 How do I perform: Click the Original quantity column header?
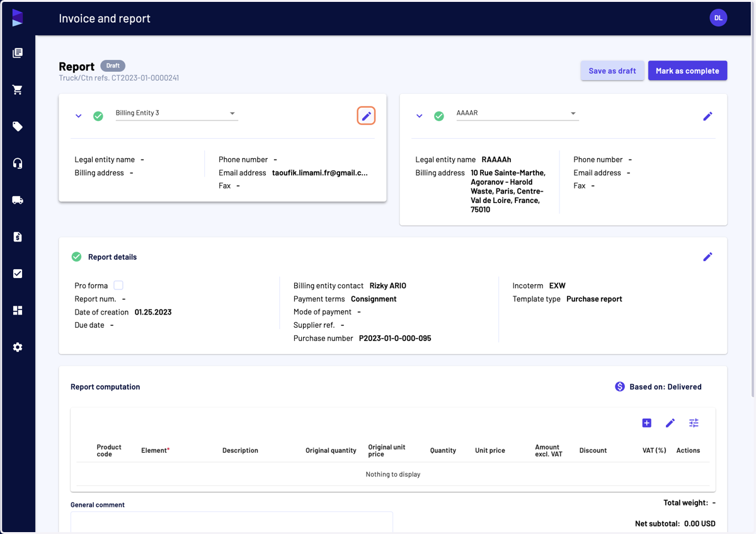point(331,450)
